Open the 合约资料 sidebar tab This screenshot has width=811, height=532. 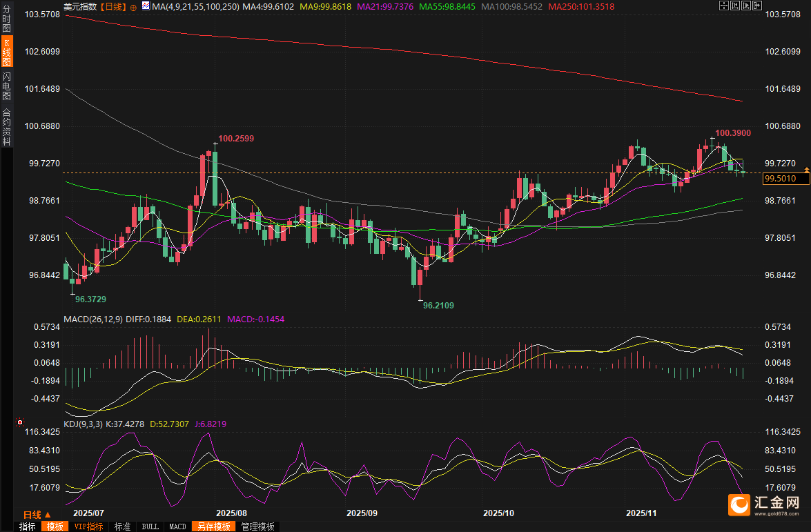click(x=6, y=127)
